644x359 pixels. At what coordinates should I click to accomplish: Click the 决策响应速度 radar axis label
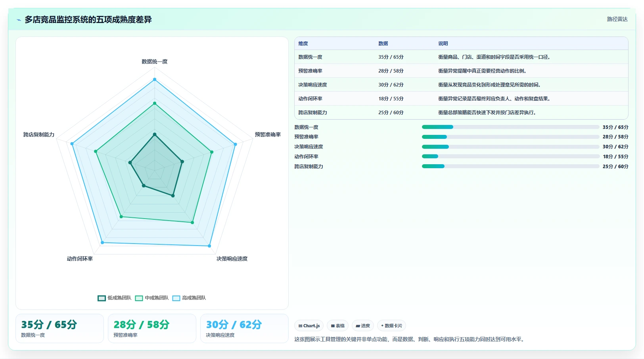point(232,259)
